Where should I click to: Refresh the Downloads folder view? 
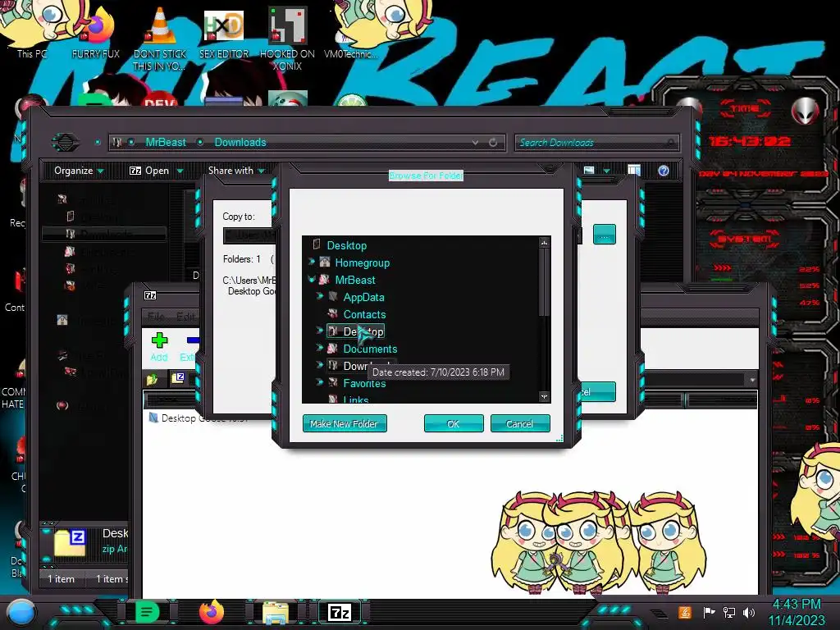click(x=493, y=143)
